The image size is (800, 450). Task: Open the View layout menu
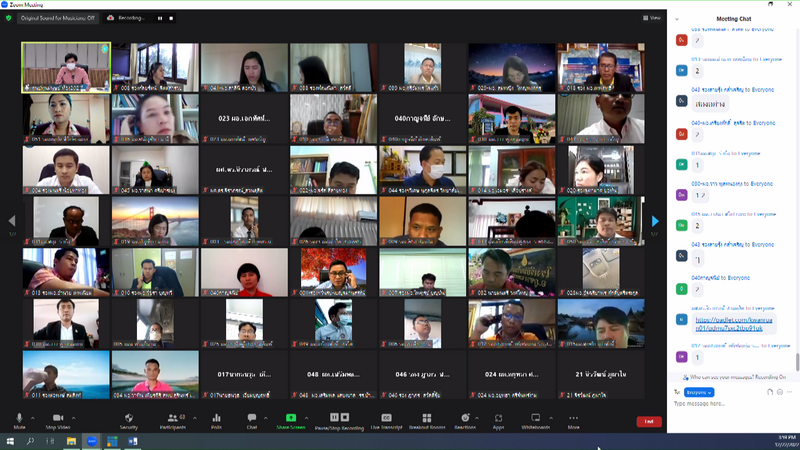(652, 18)
